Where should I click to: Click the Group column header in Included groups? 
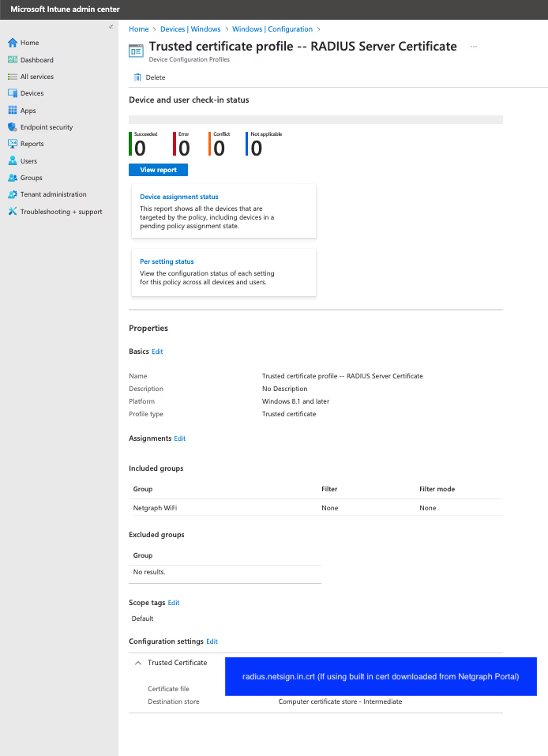pos(143,489)
